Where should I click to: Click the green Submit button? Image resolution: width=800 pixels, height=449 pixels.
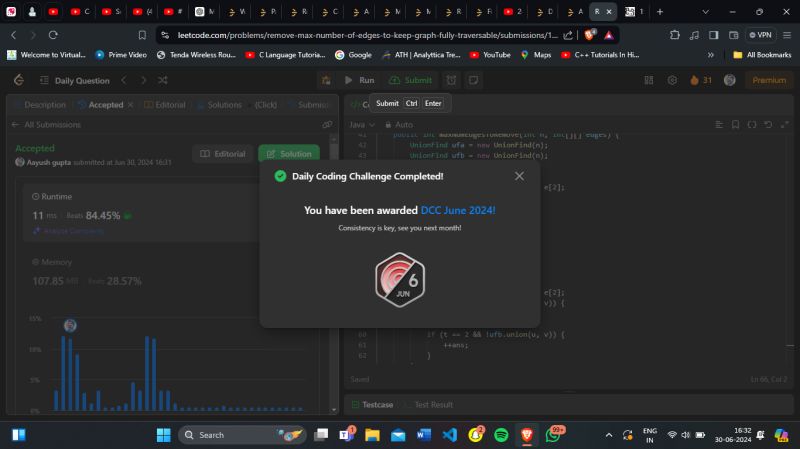pos(411,80)
